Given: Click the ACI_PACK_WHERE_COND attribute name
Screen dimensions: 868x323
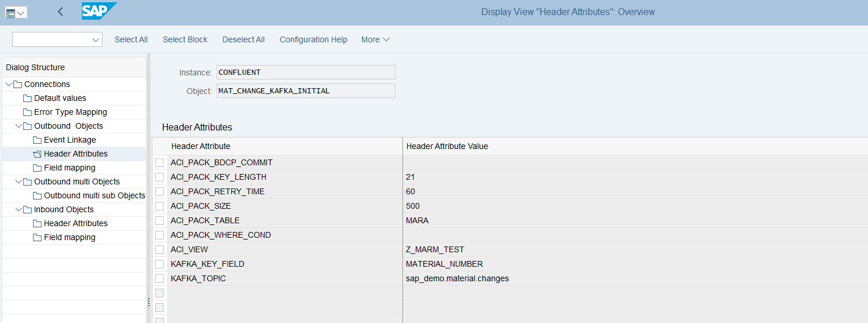Looking at the screenshot, I should [x=221, y=235].
